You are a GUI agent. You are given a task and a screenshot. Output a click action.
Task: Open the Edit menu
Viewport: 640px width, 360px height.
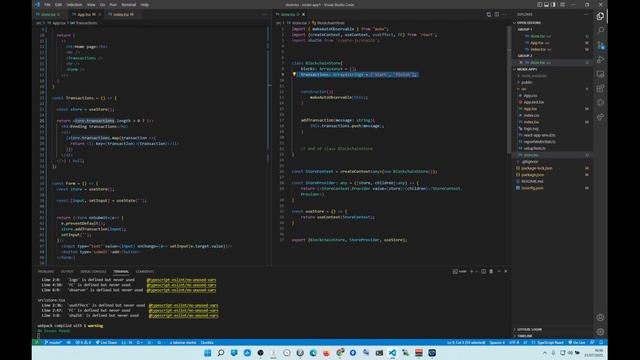[x=58, y=4]
